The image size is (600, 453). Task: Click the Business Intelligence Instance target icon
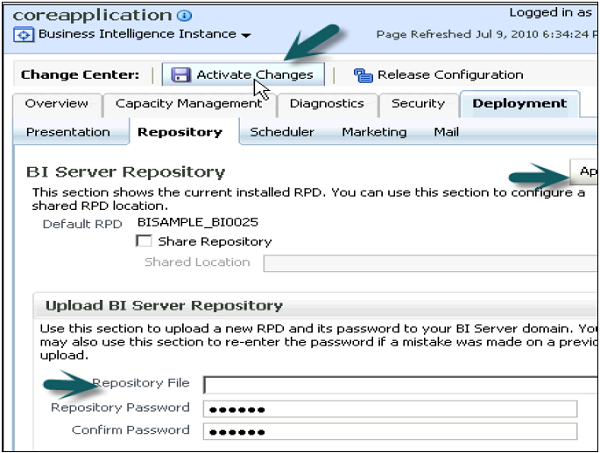pos(26,35)
